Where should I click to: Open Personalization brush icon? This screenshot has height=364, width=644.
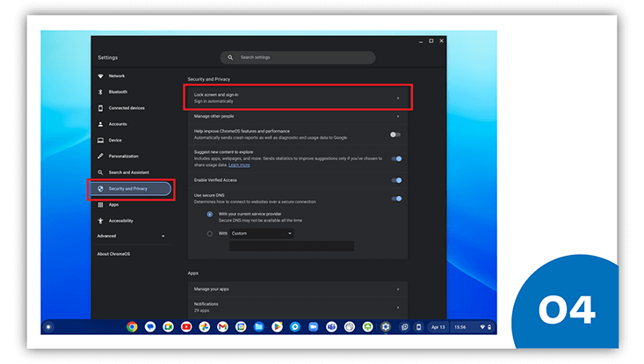click(x=101, y=157)
